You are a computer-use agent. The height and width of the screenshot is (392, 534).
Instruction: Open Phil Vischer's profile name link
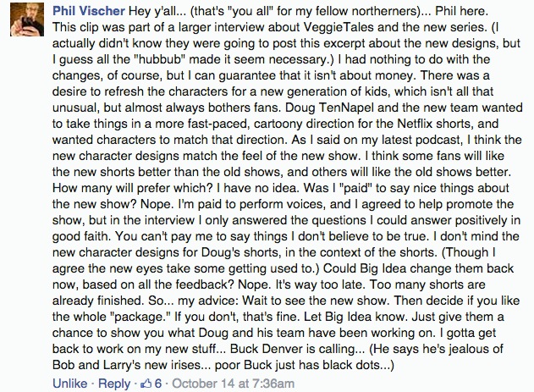(x=89, y=11)
